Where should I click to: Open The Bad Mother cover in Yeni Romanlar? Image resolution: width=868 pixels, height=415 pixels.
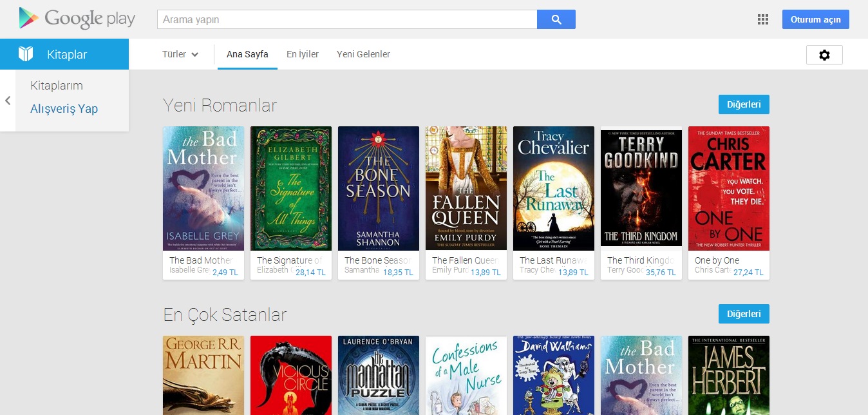point(203,188)
